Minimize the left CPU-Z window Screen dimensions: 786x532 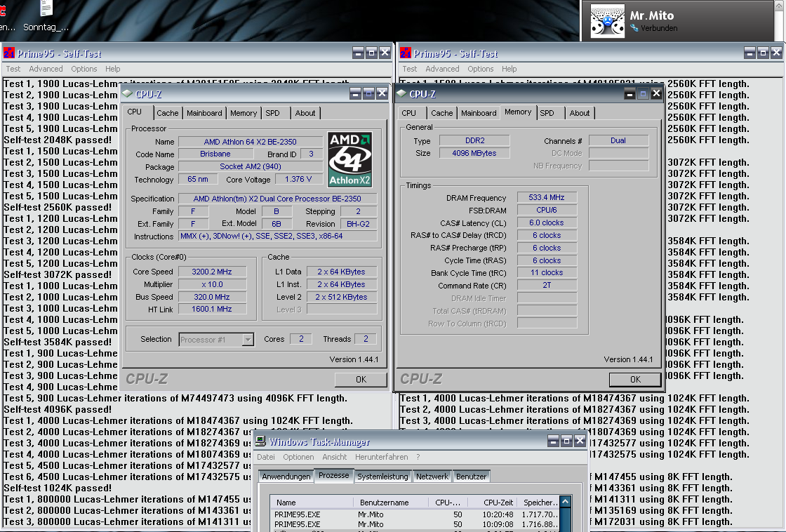(355, 93)
